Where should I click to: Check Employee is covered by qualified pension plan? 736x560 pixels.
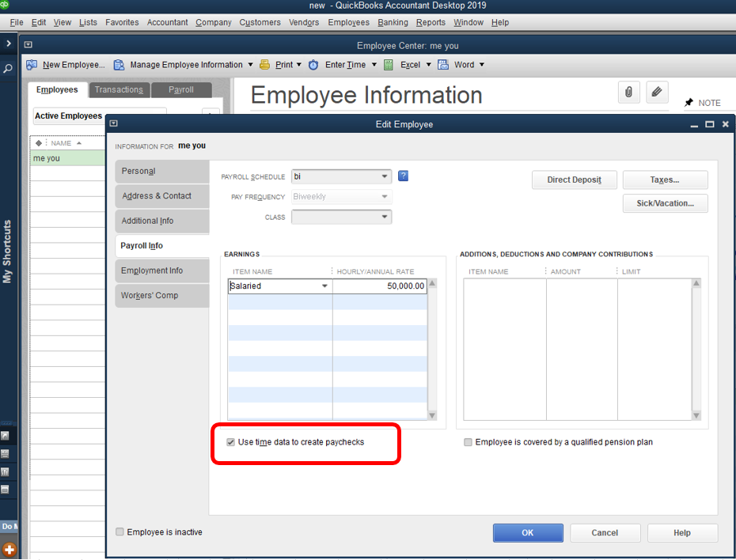[468, 442]
